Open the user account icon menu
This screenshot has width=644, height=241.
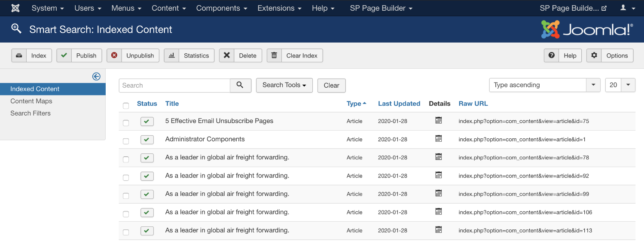[627, 8]
